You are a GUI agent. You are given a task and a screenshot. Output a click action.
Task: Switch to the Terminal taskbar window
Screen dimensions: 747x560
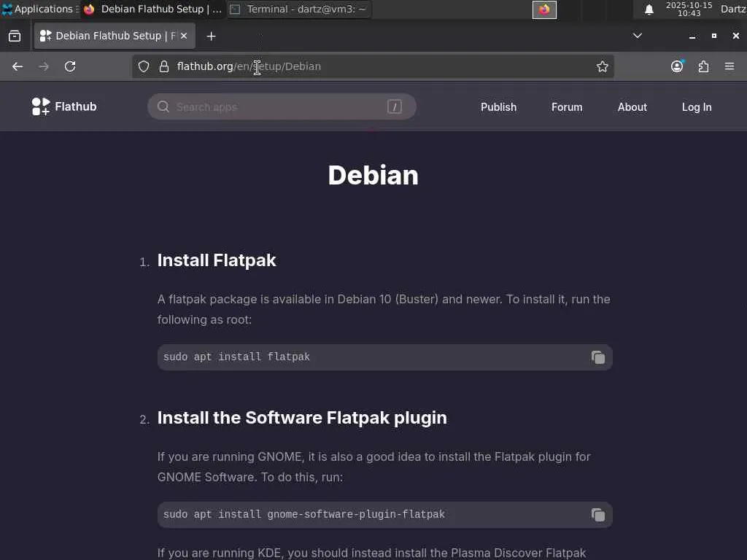click(x=300, y=9)
